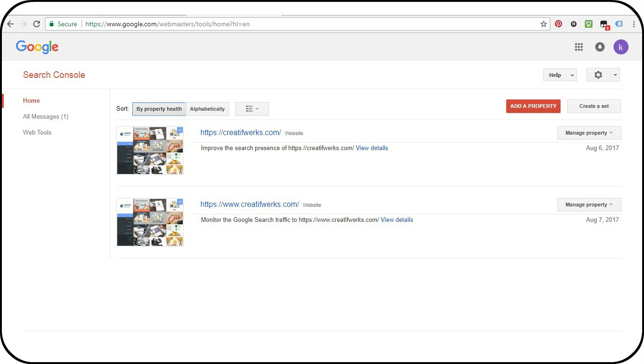The height and width of the screenshot is (364, 644).
Task: Open Chrome's three-dot menu
Action: pyautogui.click(x=634, y=24)
